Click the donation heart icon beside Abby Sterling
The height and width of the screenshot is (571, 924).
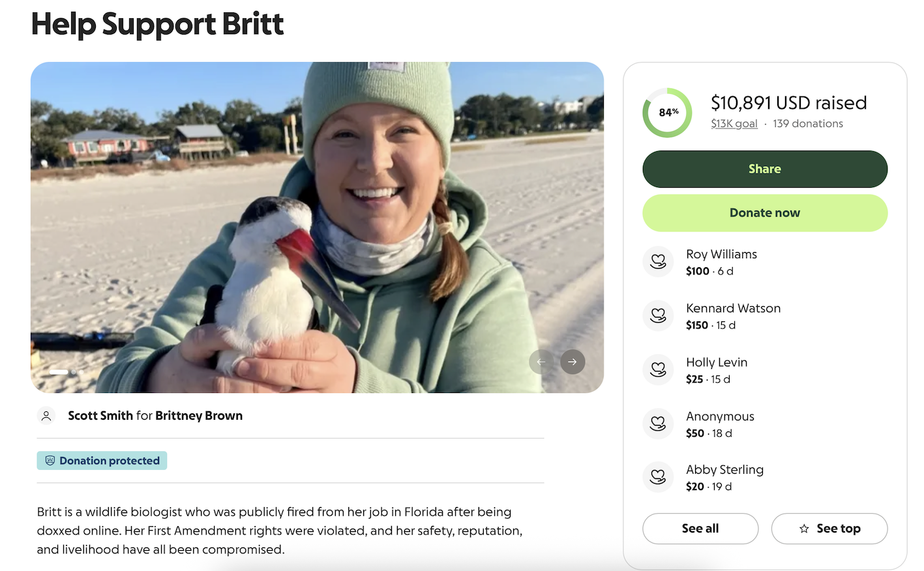[658, 477]
